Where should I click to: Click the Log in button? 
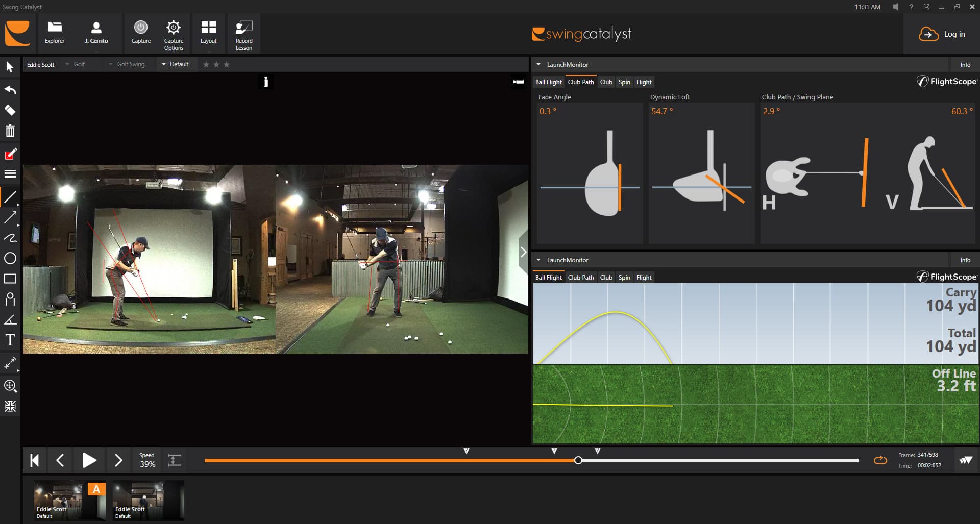click(x=943, y=34)
